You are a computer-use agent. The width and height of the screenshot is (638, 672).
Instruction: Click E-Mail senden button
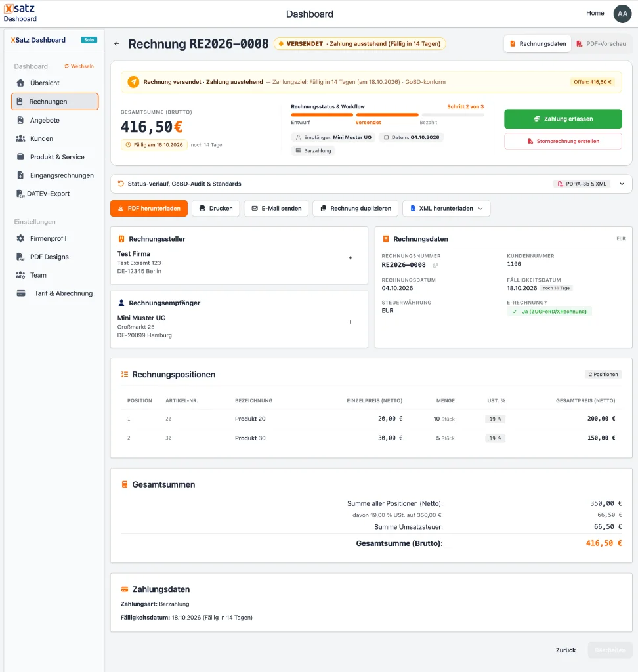[276, 208]
